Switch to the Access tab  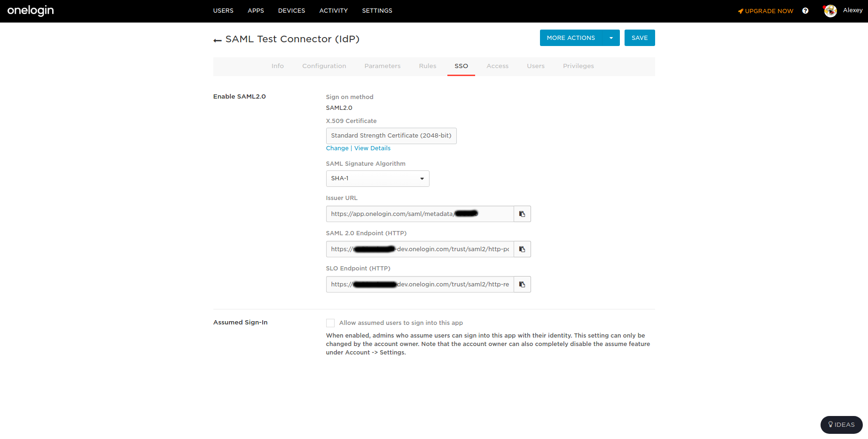pos(497,66)
